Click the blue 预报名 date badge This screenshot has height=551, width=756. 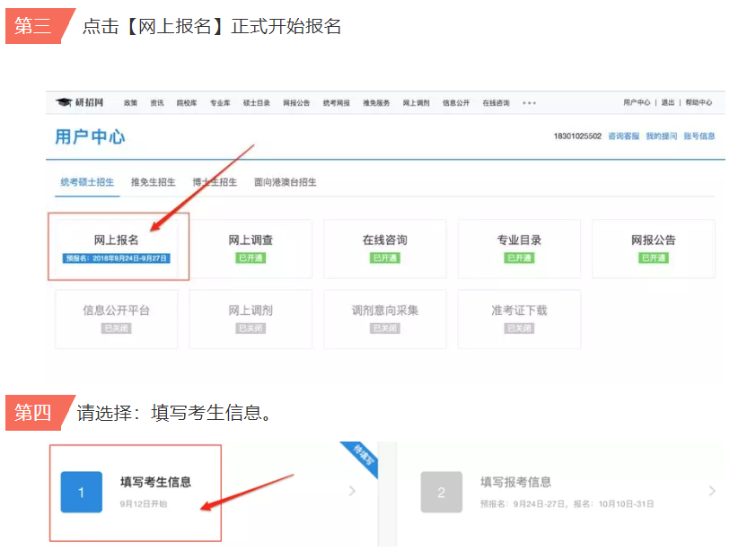[117, 258]
